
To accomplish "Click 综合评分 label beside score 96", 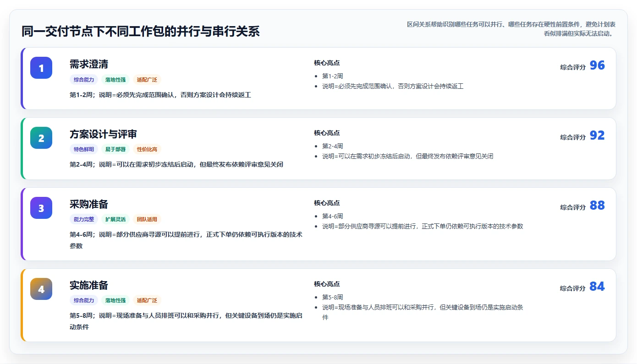I will click(573, 67).
